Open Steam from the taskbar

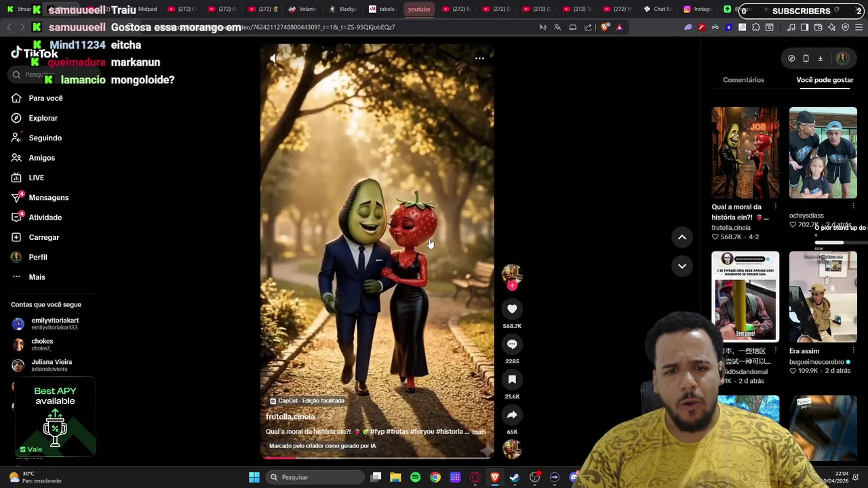click(515, 477)
